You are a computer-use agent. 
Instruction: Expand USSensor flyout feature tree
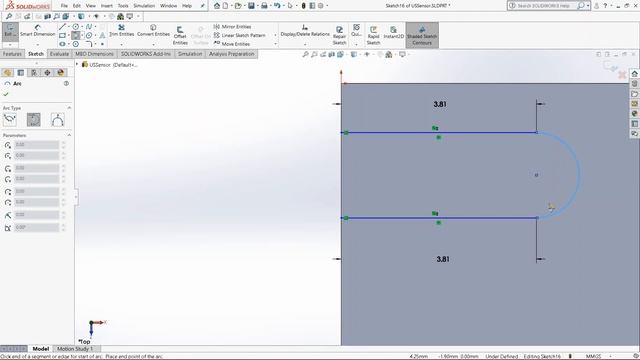(77, 64)
